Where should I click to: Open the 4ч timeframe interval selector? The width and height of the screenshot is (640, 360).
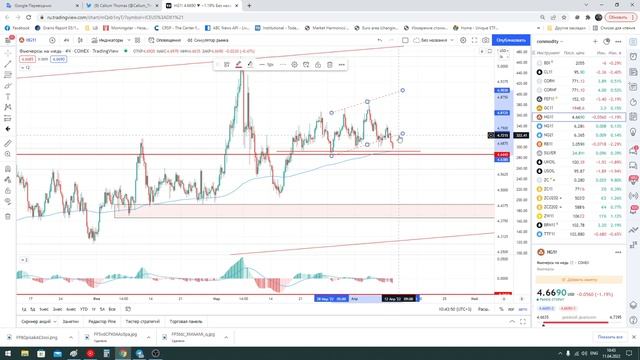coord(66,40)
